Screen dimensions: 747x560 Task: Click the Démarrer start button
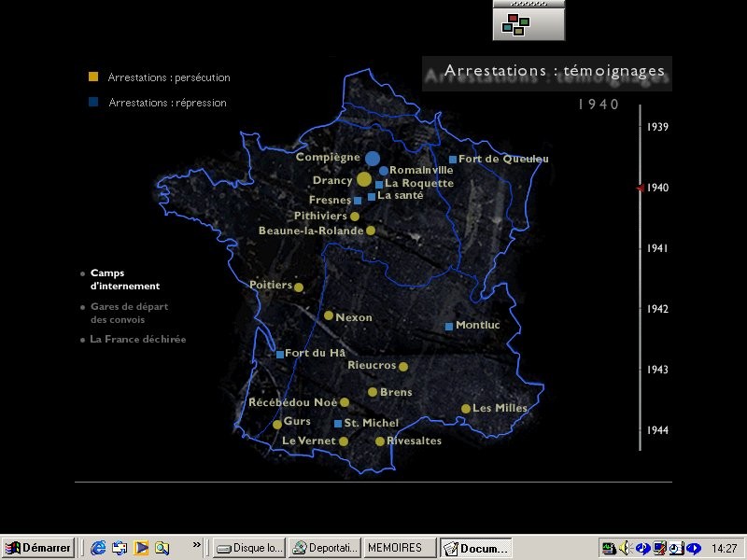click(x=38, y=548)
